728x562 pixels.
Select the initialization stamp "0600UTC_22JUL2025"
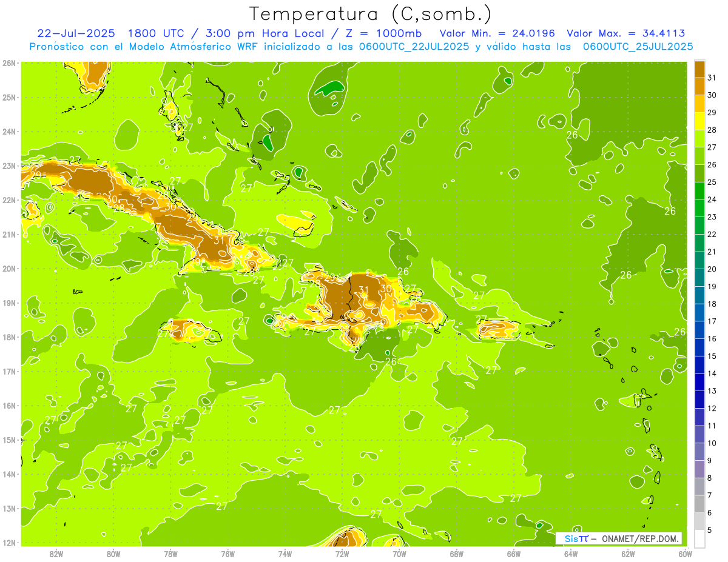[414, 47]
